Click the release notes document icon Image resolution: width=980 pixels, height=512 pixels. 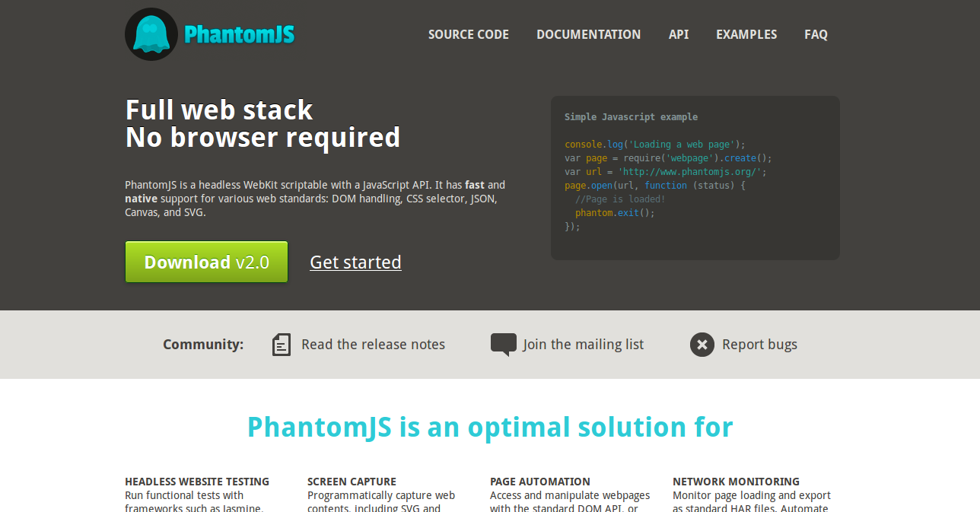click(x=282, y=345)
